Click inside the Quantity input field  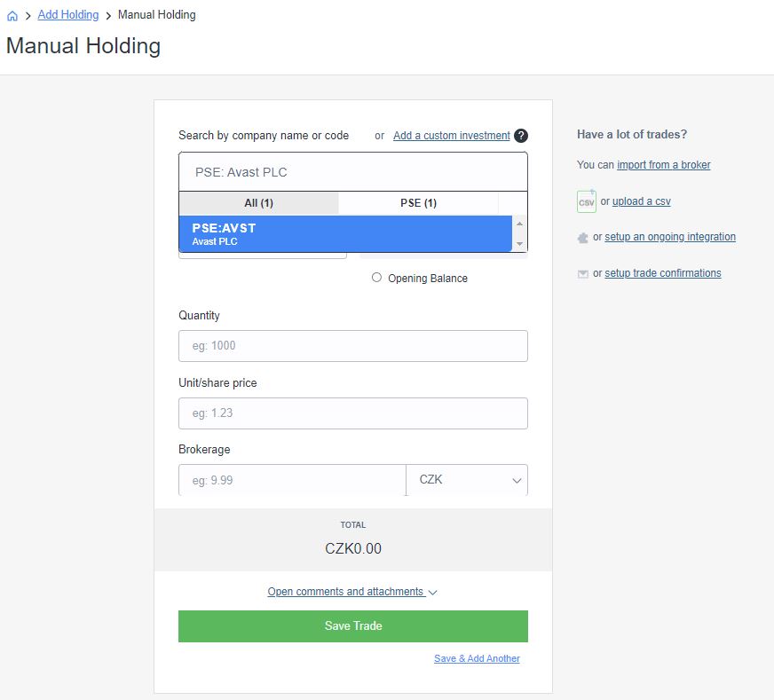(352, 345)
